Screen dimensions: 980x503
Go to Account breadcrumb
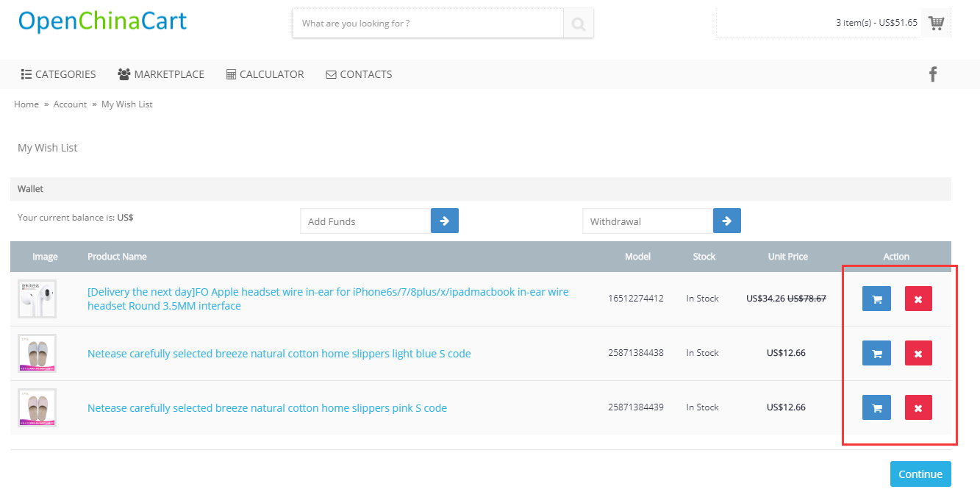70,104
